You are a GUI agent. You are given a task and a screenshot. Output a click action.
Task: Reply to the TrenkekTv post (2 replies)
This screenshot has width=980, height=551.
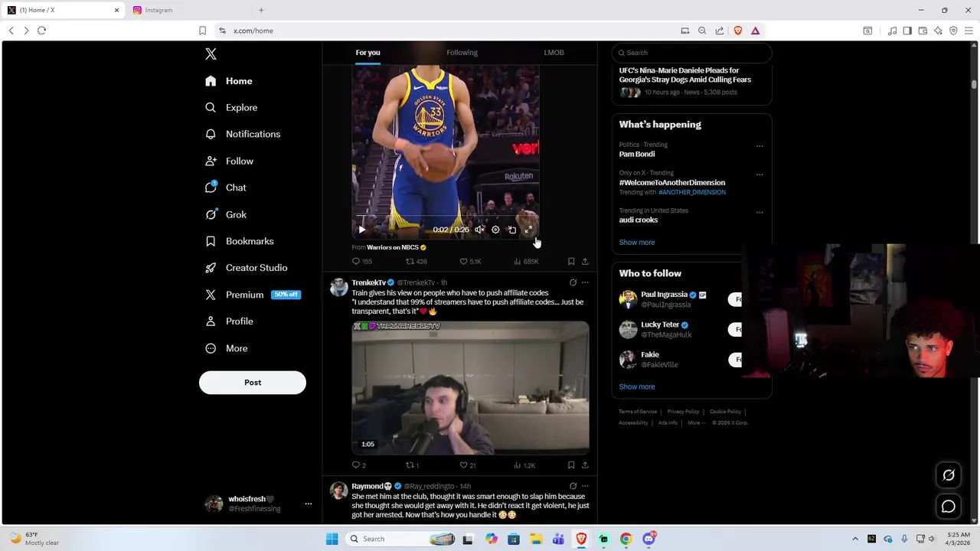358,465
